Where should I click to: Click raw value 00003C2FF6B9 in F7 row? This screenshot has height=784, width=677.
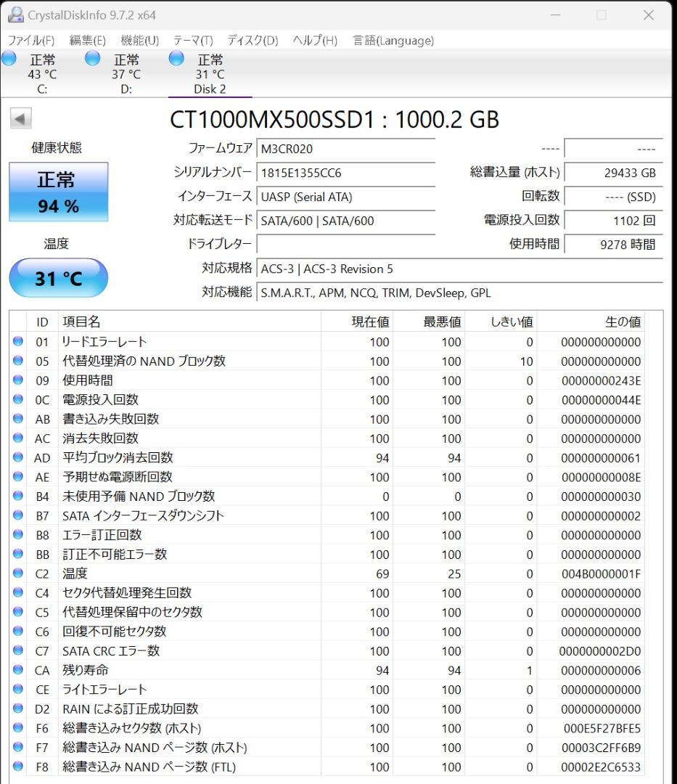(601, 748)
